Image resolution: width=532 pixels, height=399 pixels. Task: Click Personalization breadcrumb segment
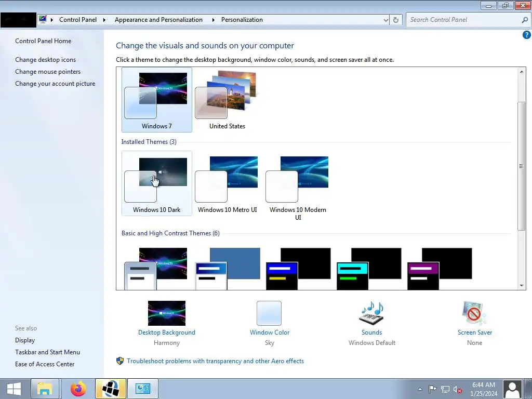pos(242,20)
